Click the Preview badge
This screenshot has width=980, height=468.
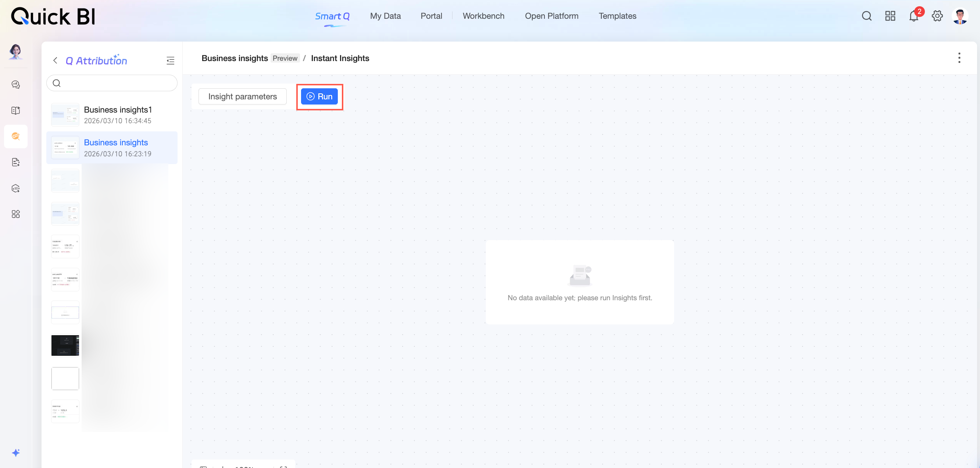pyautogui.click(x=285, y=58)
